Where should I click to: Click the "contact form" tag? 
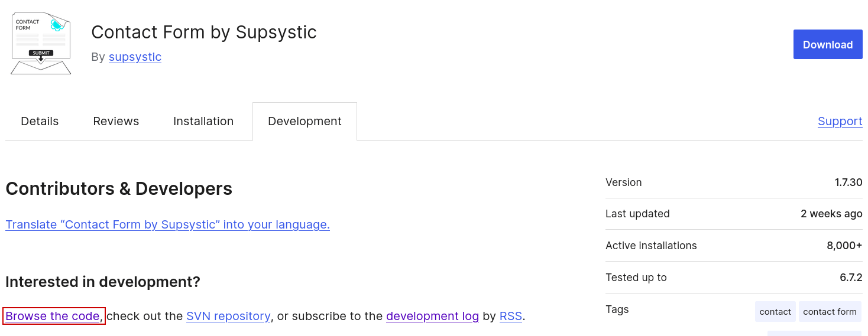click(830, 312)
